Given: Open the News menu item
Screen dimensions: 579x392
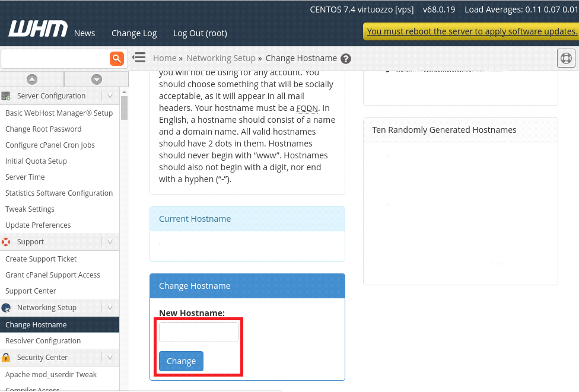Looking at the screenshot, I should pos(85,33).
